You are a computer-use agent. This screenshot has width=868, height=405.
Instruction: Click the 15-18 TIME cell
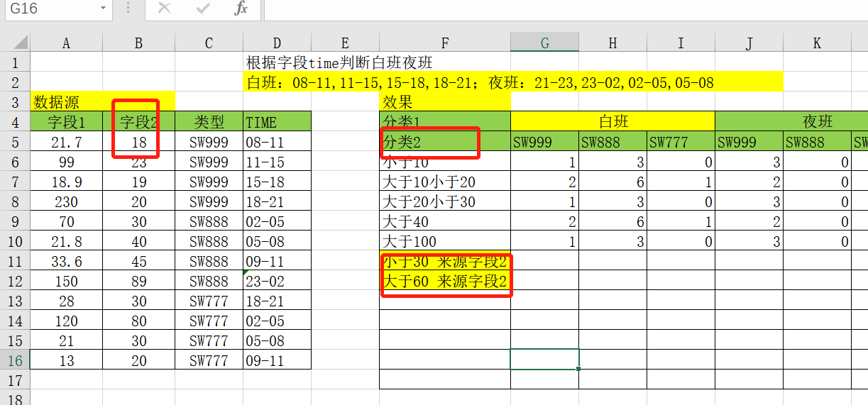click(277, 182)
